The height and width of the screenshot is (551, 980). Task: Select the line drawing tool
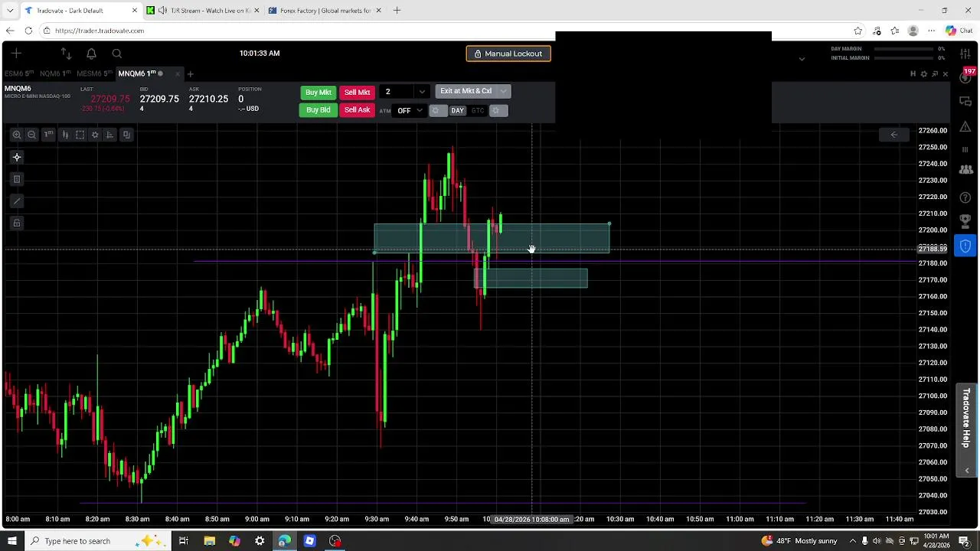point(17,201)
